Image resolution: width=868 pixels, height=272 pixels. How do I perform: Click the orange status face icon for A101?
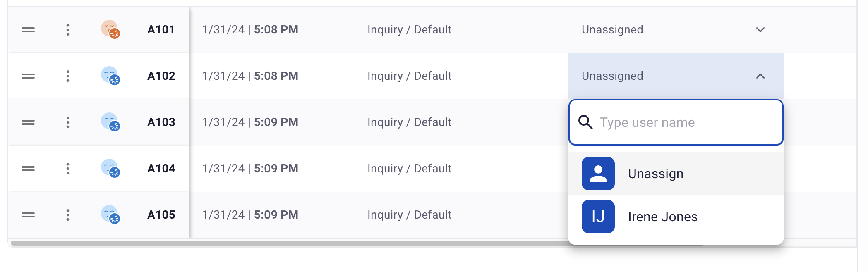(x=110, y=30)
